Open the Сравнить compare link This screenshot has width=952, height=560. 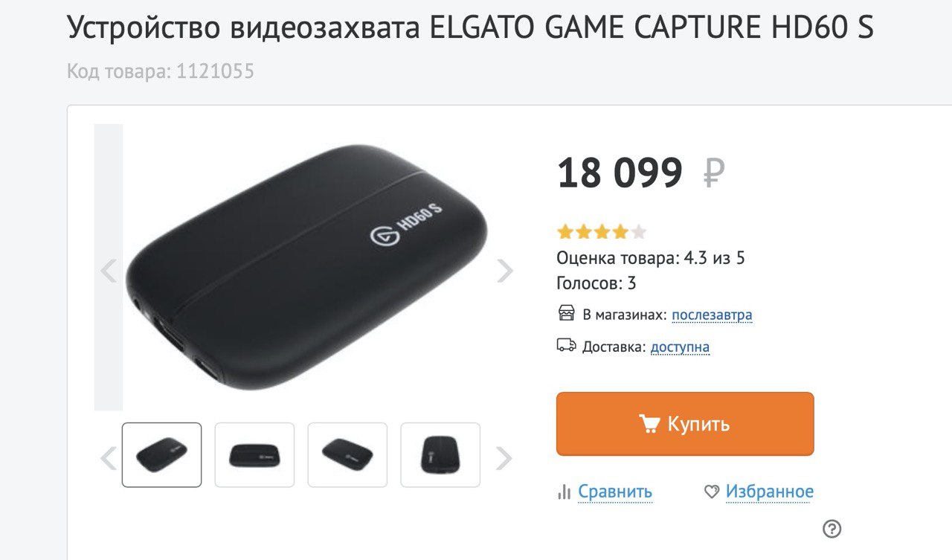pos(615,492)
